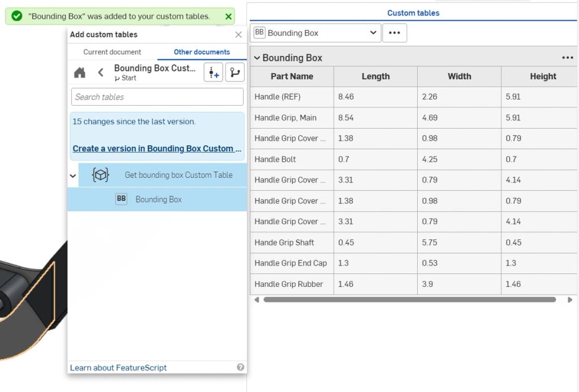The width and height of the screenshot is (579, 392).
Task: Open the version graph icon in the panel header
Action: click(x=235, y=72)
